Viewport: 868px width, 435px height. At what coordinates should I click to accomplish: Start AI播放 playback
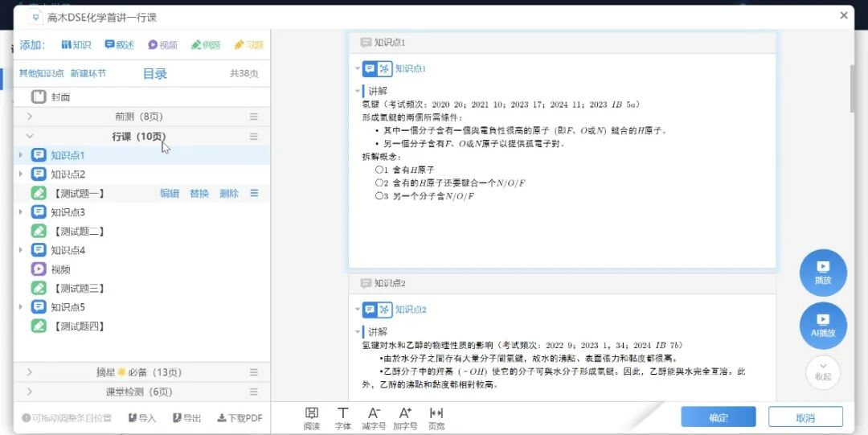823,326
